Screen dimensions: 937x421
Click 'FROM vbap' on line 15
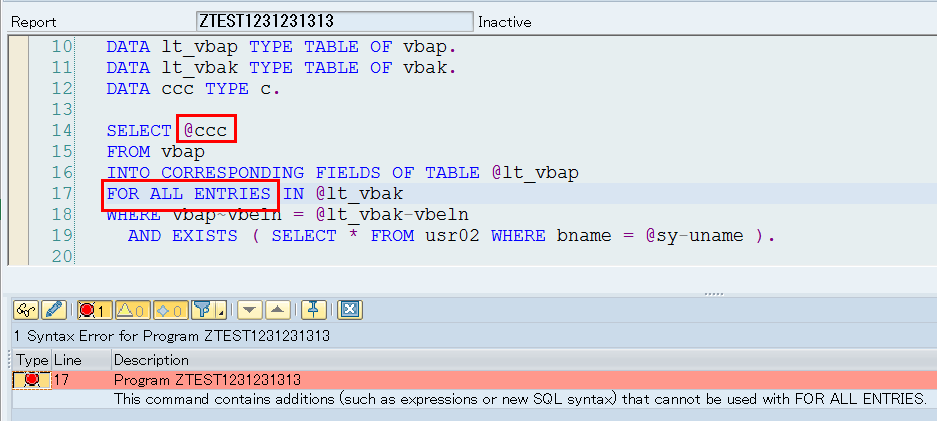coord(155,152)
